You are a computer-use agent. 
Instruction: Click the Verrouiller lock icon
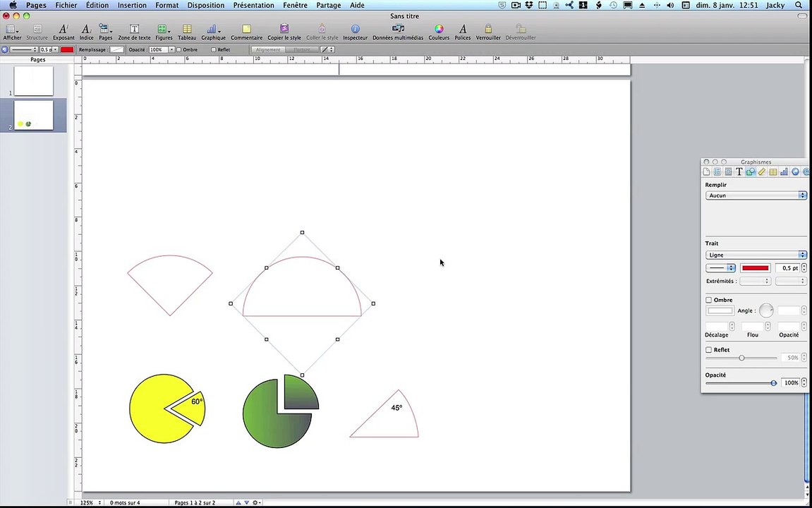[x=487, y=28]
